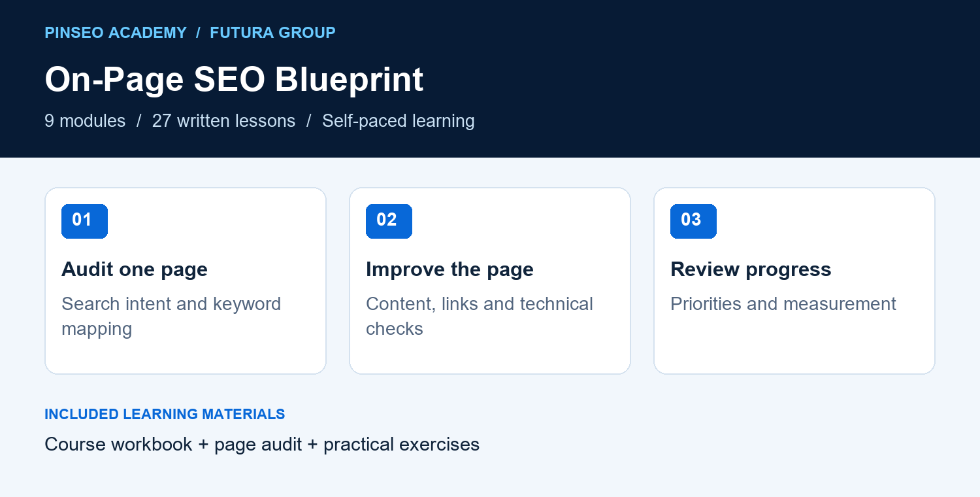This screenshot has width=980, height=497.
Task: Click the "On-Page SEO Blueprint" title
Action: 234,80
